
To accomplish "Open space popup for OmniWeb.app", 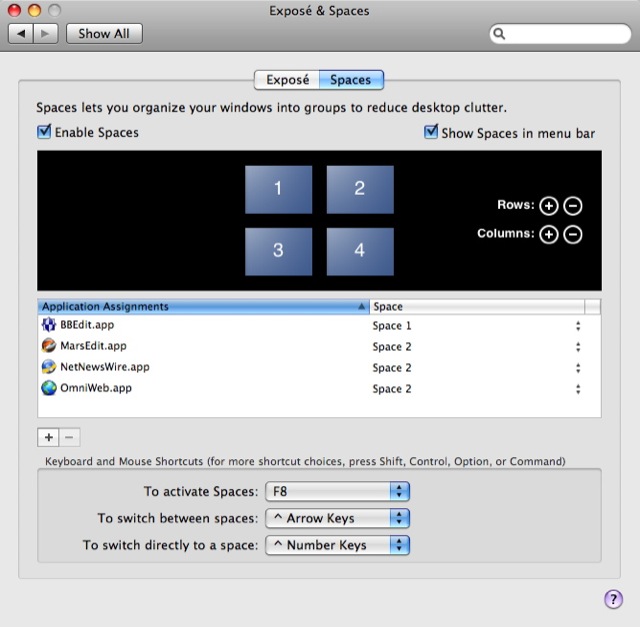I will (x=578, y=389).
